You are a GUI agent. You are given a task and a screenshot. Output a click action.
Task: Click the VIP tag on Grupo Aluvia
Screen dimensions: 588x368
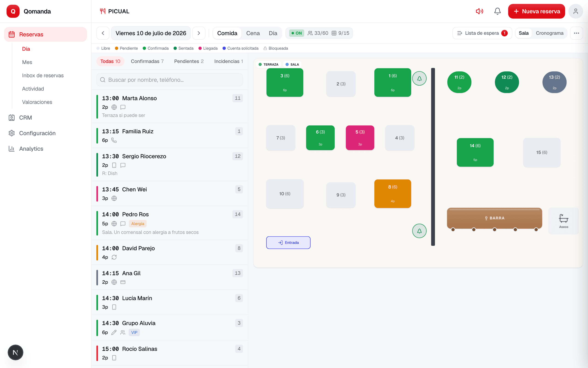point(134,333)
